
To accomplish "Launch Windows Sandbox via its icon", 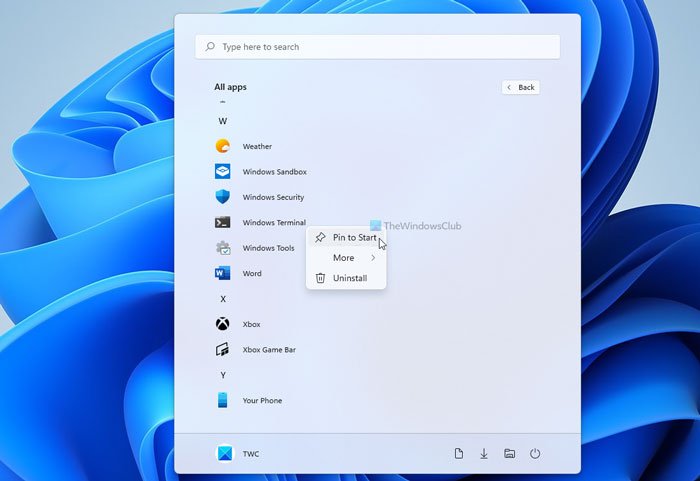I will (222, 171).
